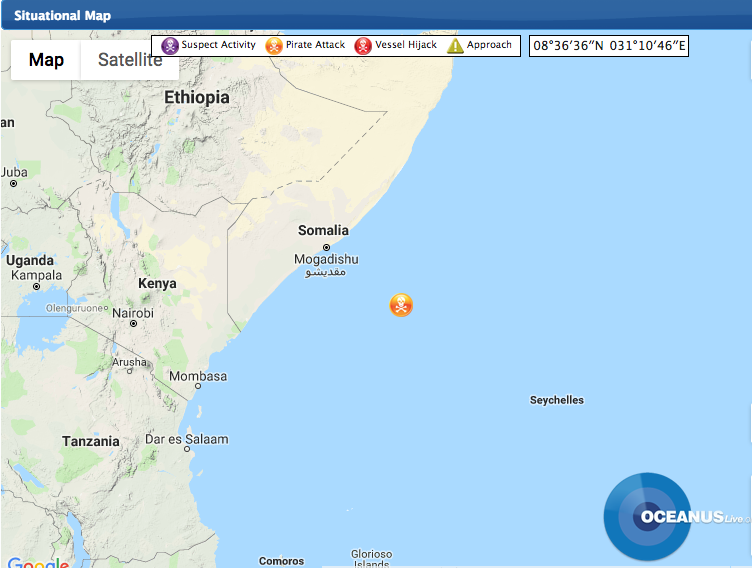Switch to Satellite map view
752x568 pixels.
pyautogui.click(x=130, y=60)
